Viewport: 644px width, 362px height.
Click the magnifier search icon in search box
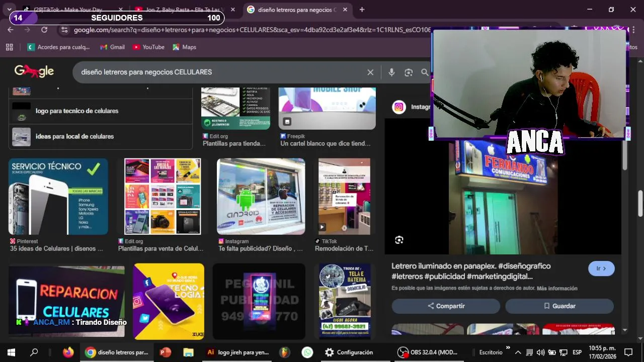(x=425, y=72)
